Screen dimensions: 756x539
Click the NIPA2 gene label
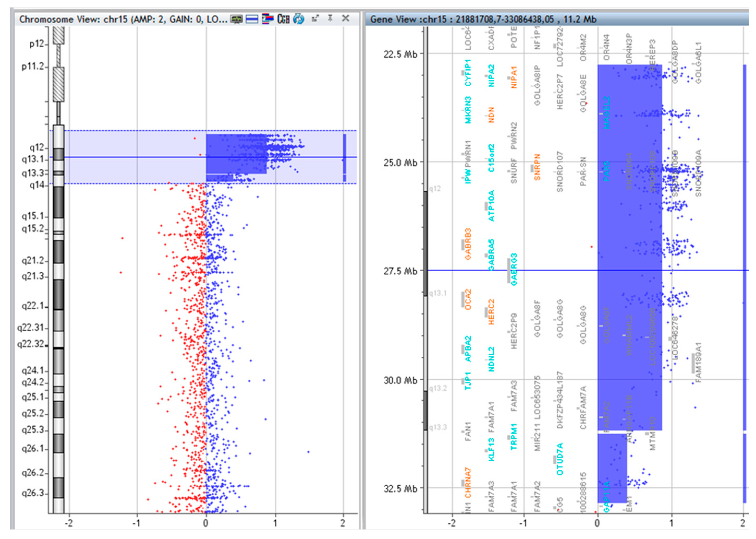point(491,76)
